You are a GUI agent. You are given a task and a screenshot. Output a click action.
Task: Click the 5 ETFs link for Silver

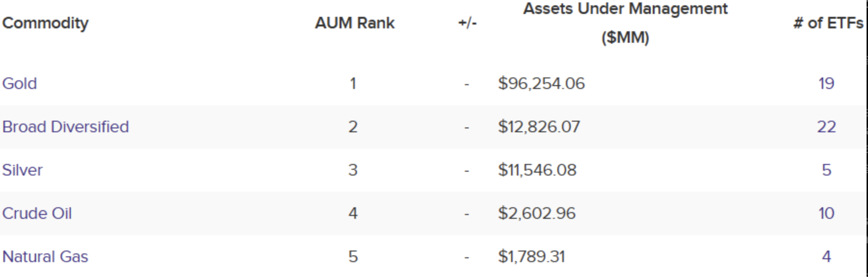pos(826,170)
